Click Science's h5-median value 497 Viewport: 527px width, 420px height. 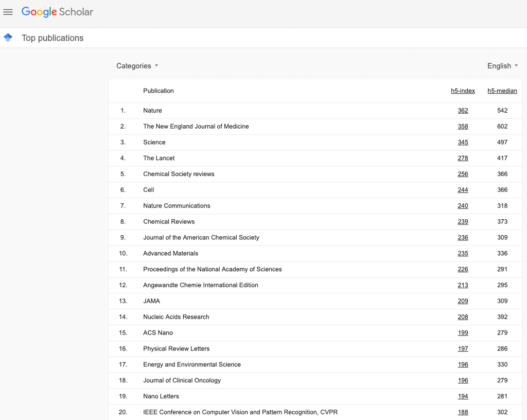(502, 142)
